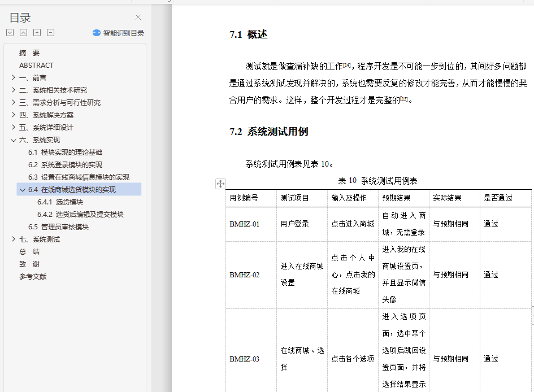Viewport: 534px width, 392px height.
Task: Click the 进入在线商城设置 cell
Action: pos(302,275)
